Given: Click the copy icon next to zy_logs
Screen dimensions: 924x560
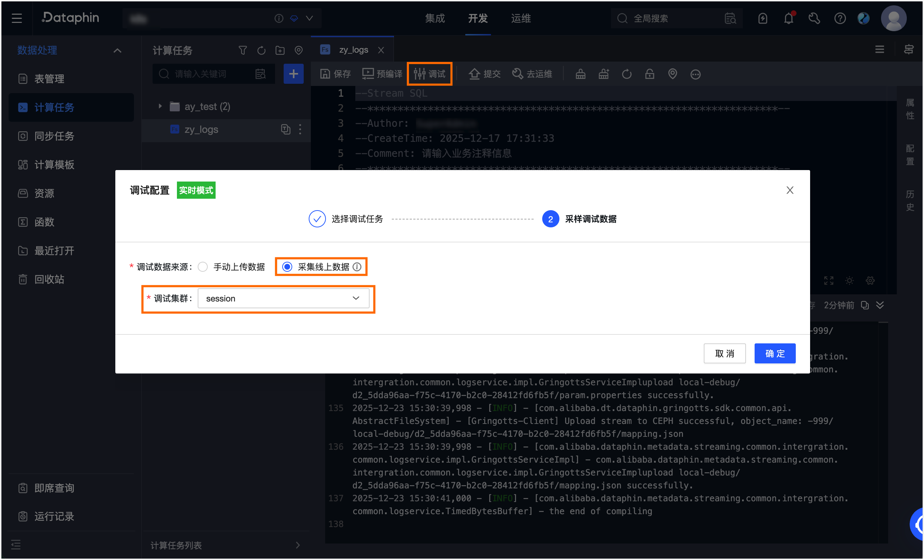Looking at the screenshot, I should [x=285, y=129].
